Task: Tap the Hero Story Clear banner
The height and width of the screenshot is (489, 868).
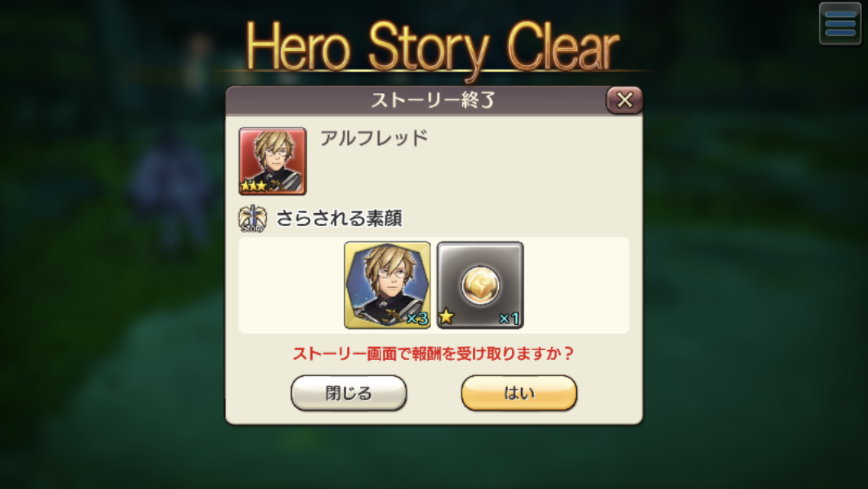Action: click(432, 47)
